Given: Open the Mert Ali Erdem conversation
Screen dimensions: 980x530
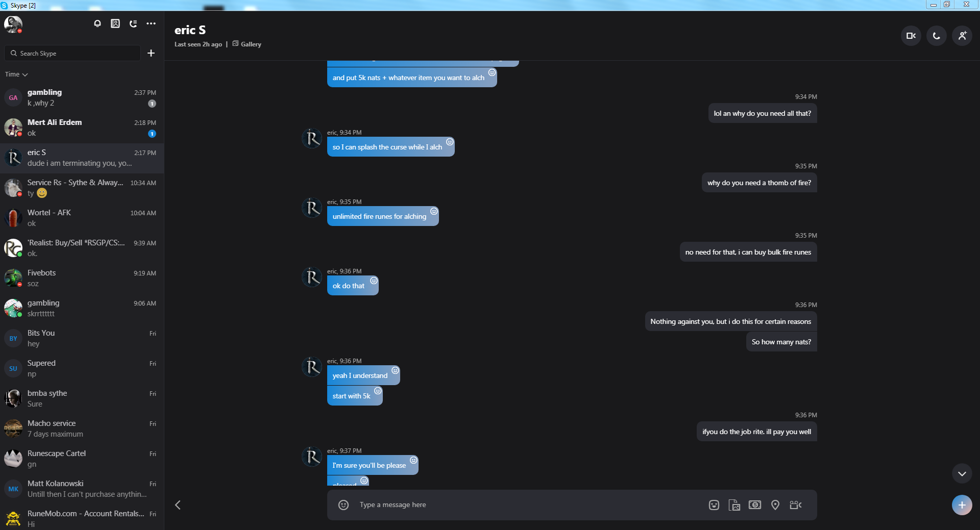Looking at the screenshot, I should pos(82,128).
